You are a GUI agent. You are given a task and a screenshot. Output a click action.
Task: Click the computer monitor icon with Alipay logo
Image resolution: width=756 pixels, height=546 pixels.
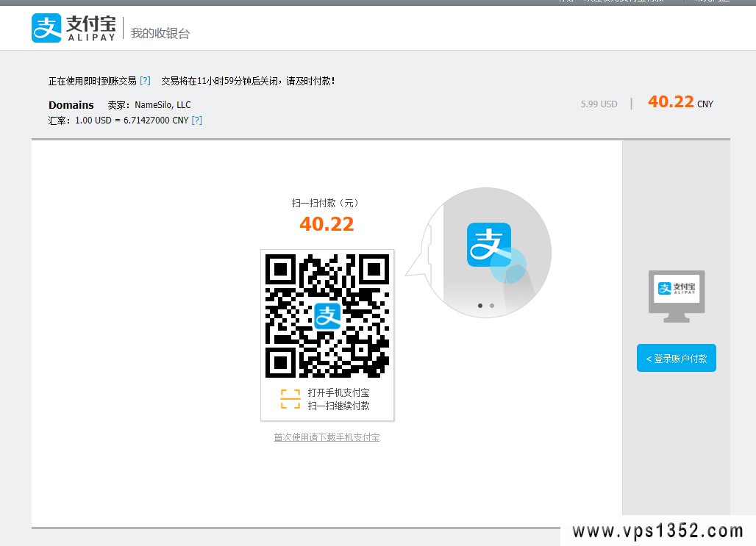[677, 295]
